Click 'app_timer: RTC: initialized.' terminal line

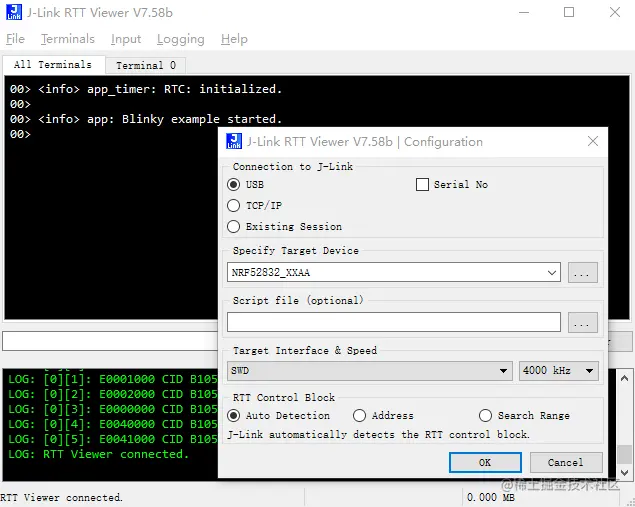pos(146,89)
